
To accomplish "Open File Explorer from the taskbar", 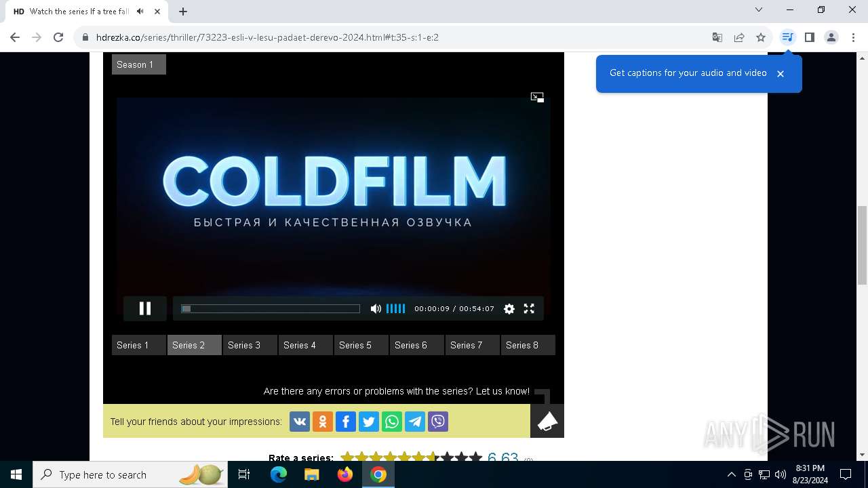I will pos(311,474).
